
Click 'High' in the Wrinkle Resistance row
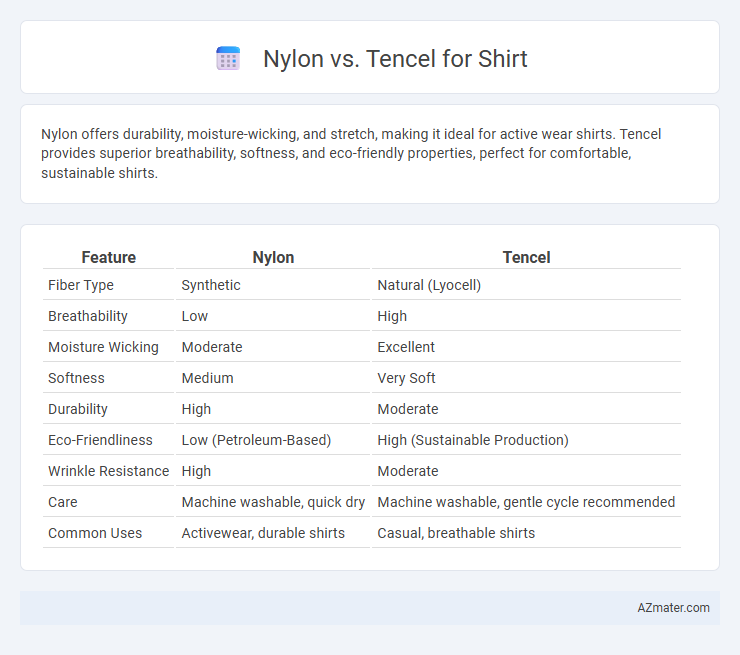click(196, 471)
